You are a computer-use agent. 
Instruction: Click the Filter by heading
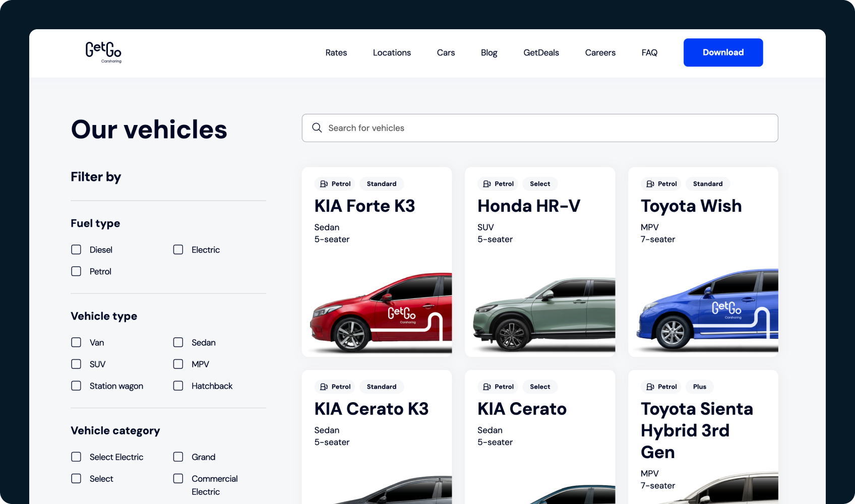tap(96, 177)
